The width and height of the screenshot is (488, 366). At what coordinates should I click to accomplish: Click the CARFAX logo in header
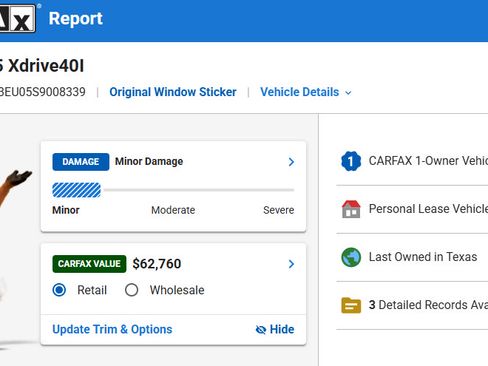[17, 18]
